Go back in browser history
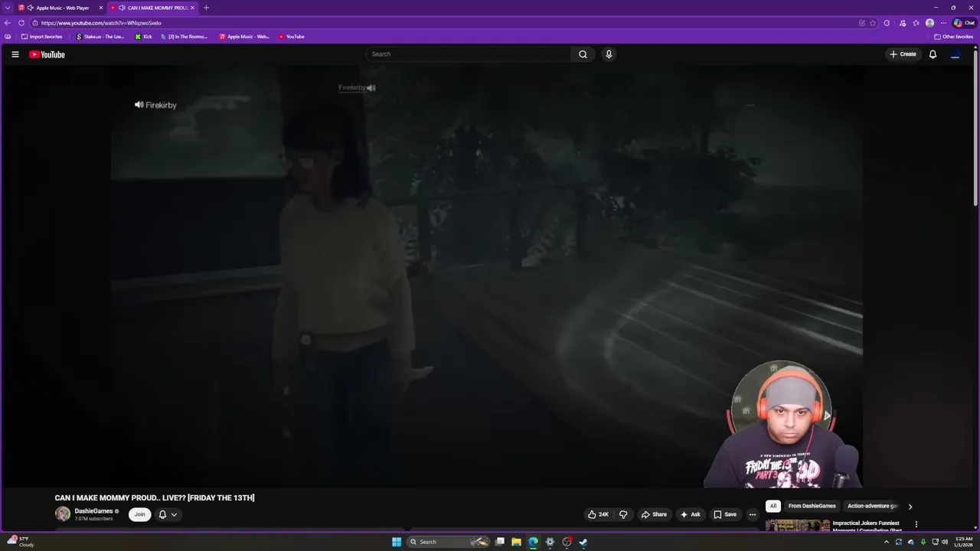Screen dimensions: 980x551 point(8,23)
